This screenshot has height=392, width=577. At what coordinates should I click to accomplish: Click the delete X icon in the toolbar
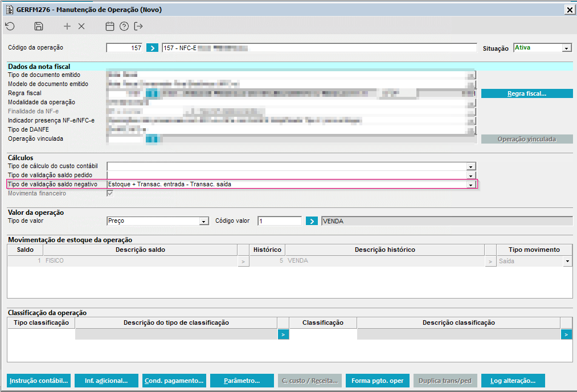(x=81, y=26)
